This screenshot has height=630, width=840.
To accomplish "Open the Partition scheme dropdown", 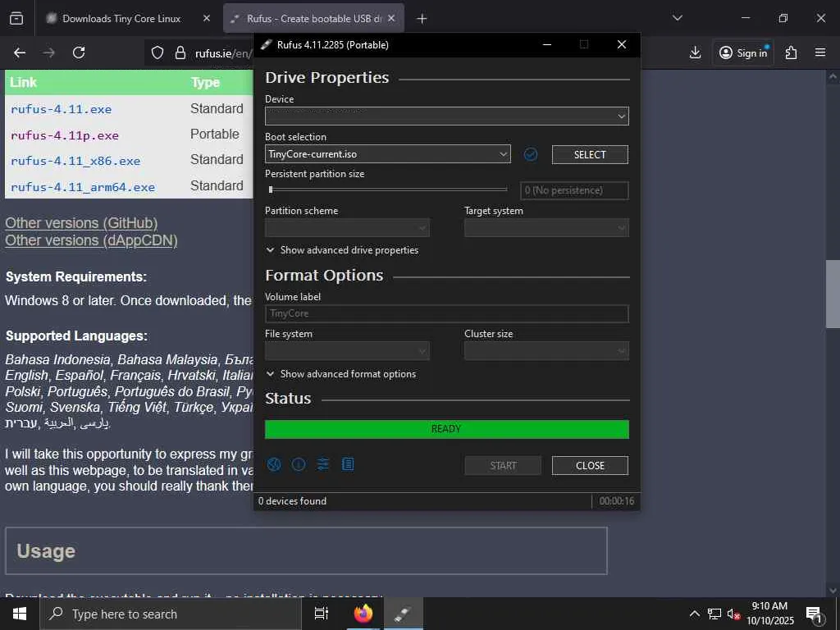I will coord(347,228).
